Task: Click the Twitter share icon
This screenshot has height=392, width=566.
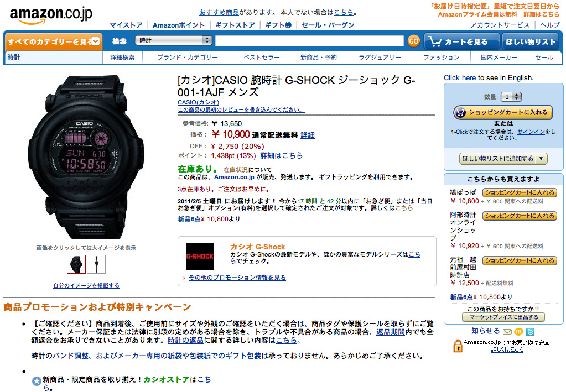Action: tap(530, 332)
